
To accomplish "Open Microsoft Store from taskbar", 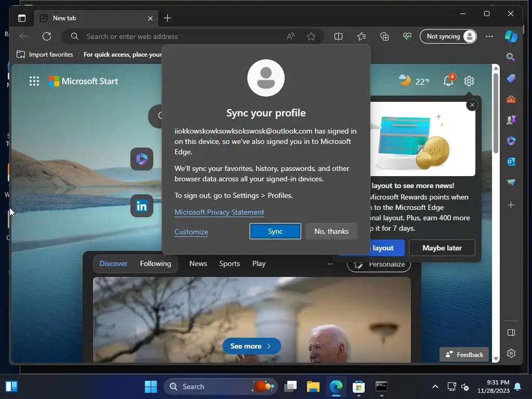I will [x=358, y=387].
